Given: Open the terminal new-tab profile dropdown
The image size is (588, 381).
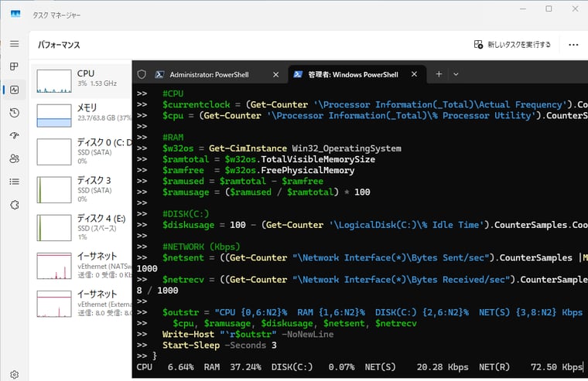Looking at the screenshot, I should tap(456, 74).
